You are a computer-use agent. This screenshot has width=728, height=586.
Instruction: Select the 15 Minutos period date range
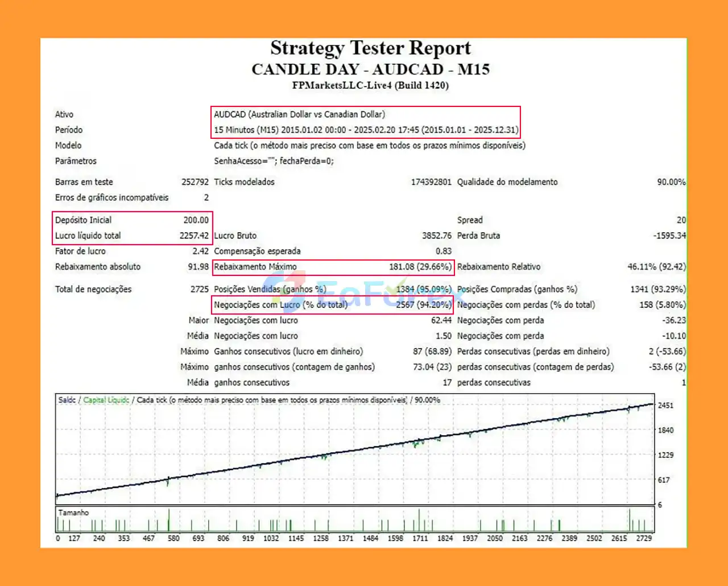coord(366,130)
